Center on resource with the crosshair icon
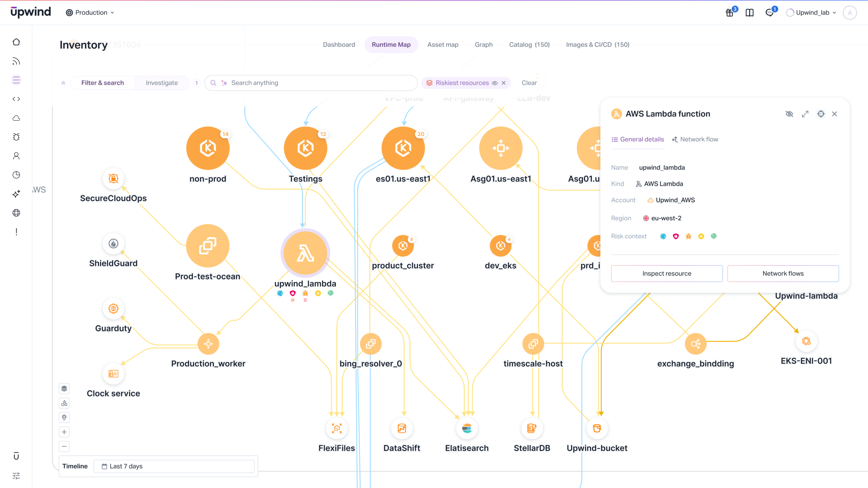This screenshot has width=868, height=488. 821,114
